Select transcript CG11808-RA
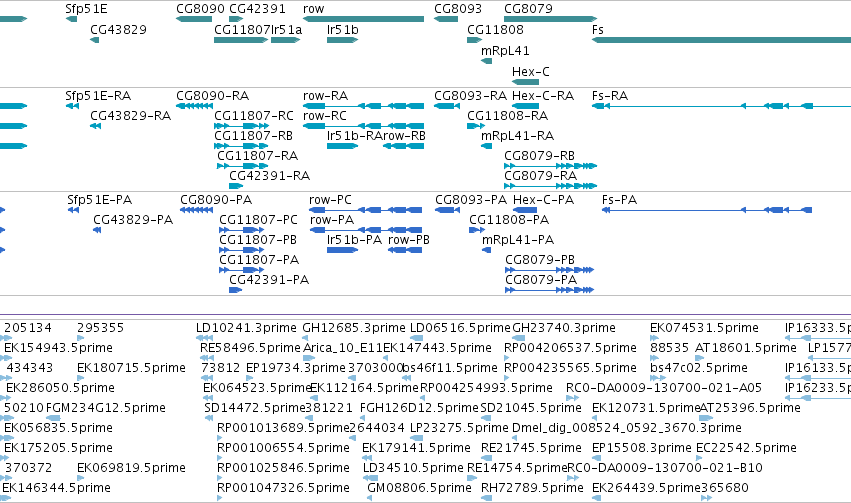Image resolution: width=851 pixels, height=503 pixels. [507, 116]
